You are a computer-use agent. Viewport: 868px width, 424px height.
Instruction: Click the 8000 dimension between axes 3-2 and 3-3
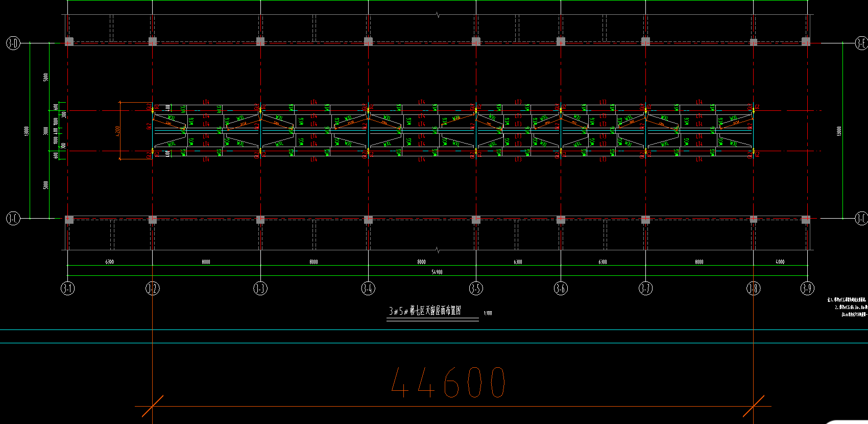pos(206,262)
